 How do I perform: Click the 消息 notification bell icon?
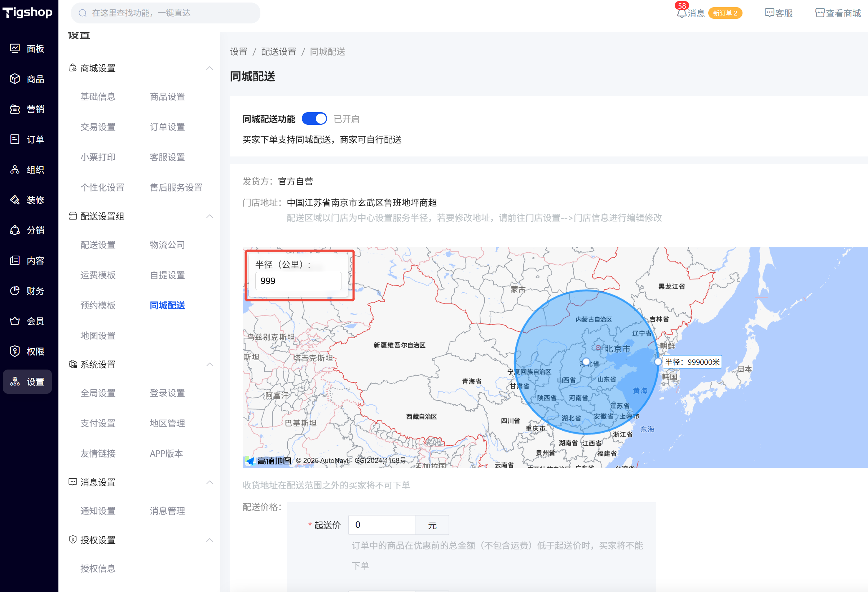tap(682, 13)
